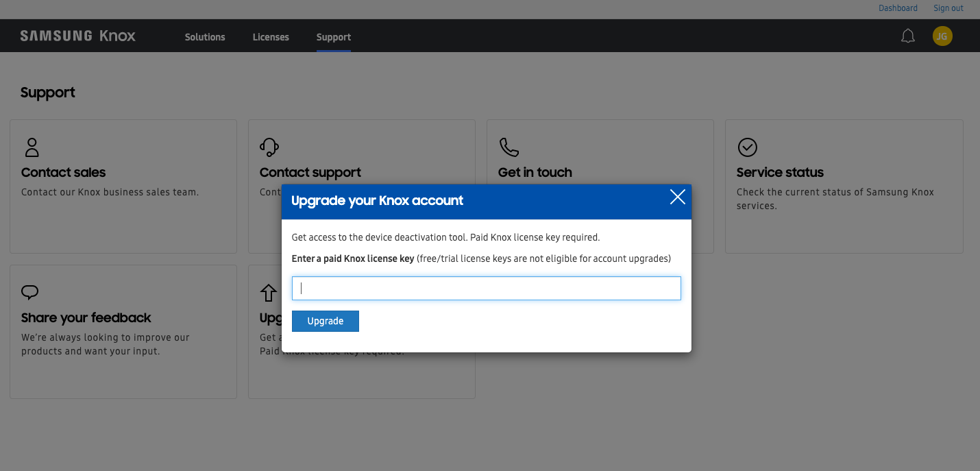Open the Service status heading
Screen dimensions: 980x471
pos(780,173)
